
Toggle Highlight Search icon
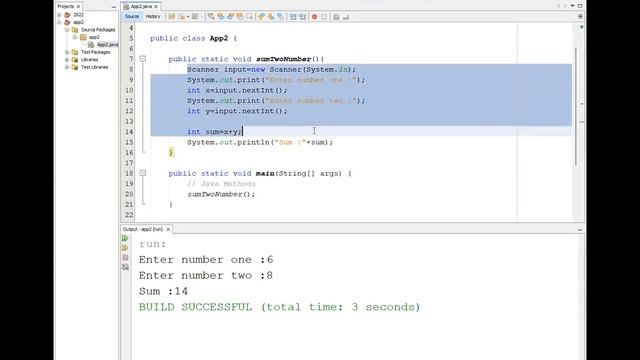pos(240,17)
